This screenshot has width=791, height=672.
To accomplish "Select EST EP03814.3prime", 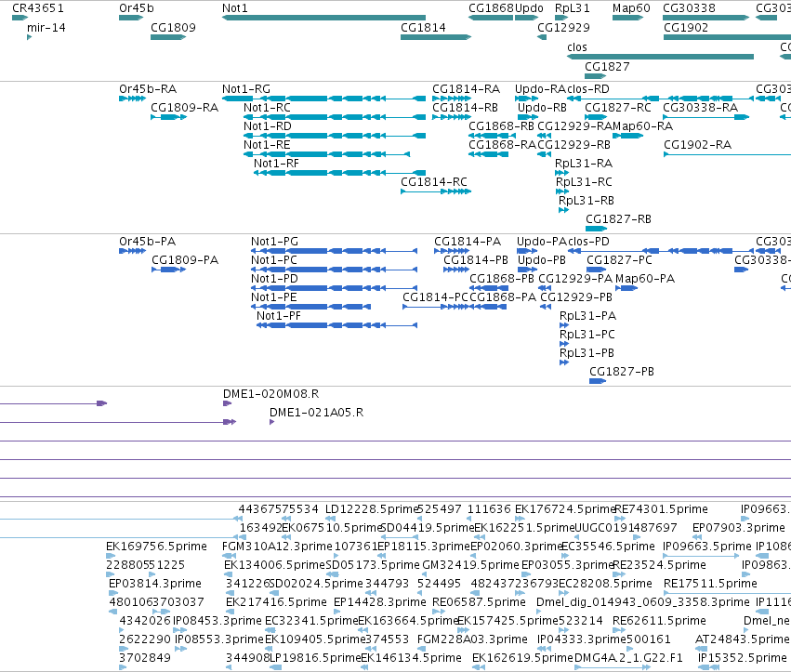I will coord(112,593).
